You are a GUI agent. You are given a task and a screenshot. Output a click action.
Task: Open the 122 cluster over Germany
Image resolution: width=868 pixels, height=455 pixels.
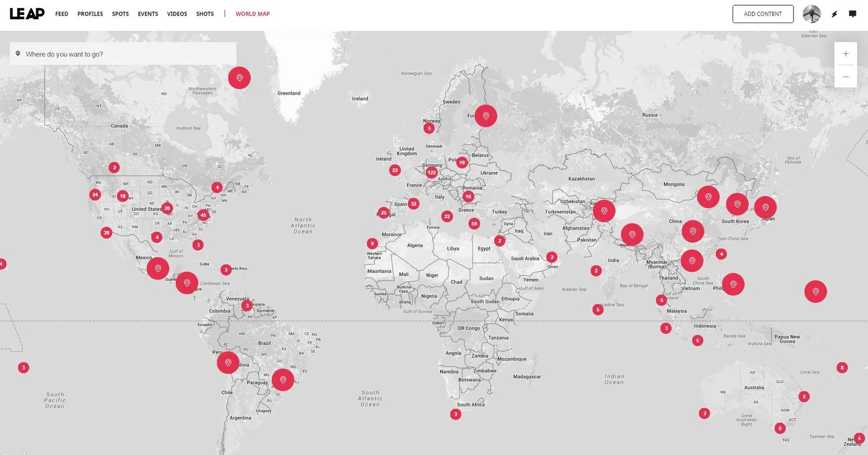431,172
